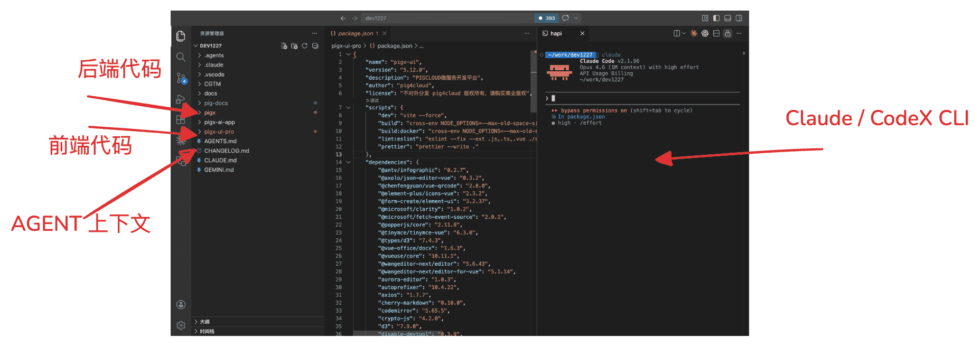Viewport: 980px width, 346px height.
Task: Click the 调试 debug link above scripts
Action: [x=373, y=100]
